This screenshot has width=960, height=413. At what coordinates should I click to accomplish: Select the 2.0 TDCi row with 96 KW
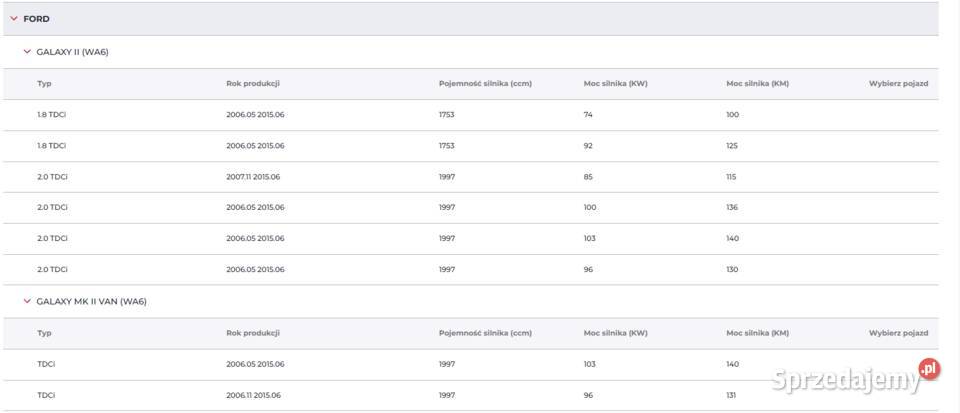pos(470,270)
